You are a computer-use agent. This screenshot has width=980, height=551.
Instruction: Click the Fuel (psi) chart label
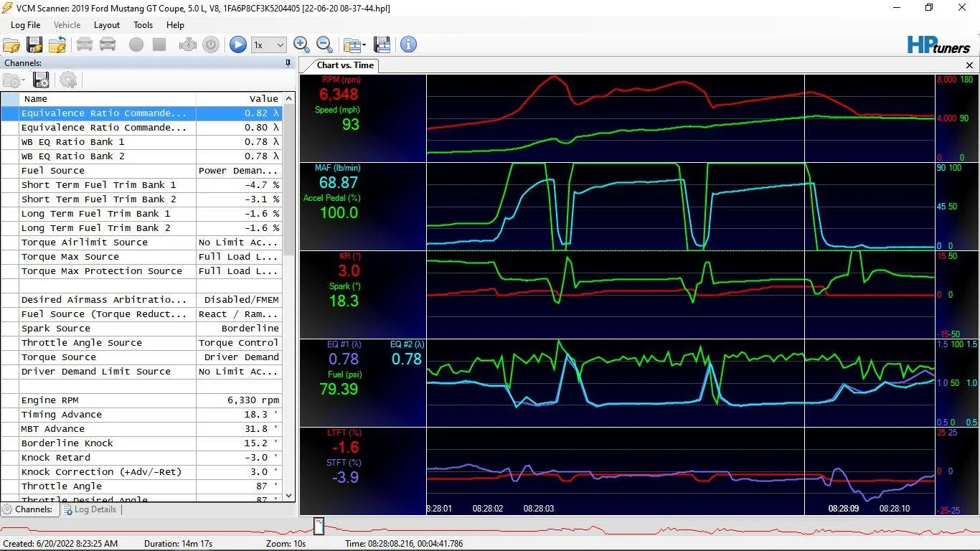point(343,374)
